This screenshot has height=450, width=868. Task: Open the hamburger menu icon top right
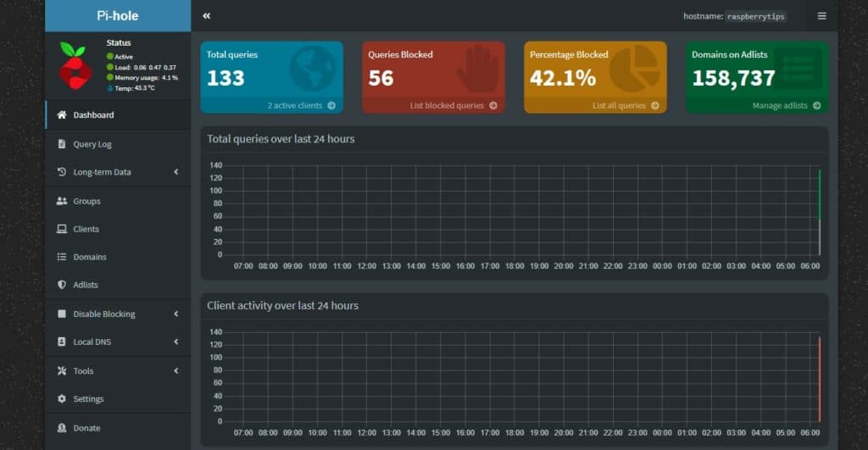[822, 16]
